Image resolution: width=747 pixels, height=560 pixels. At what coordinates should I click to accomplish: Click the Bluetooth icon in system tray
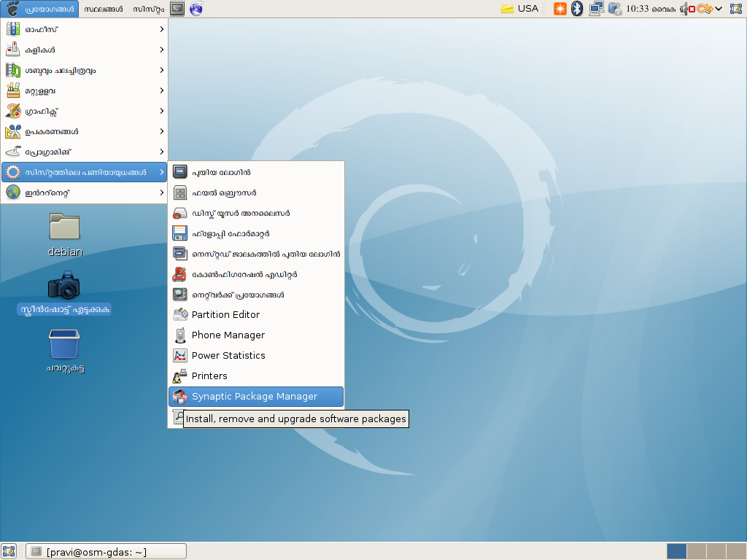click(x=577, y=9)
